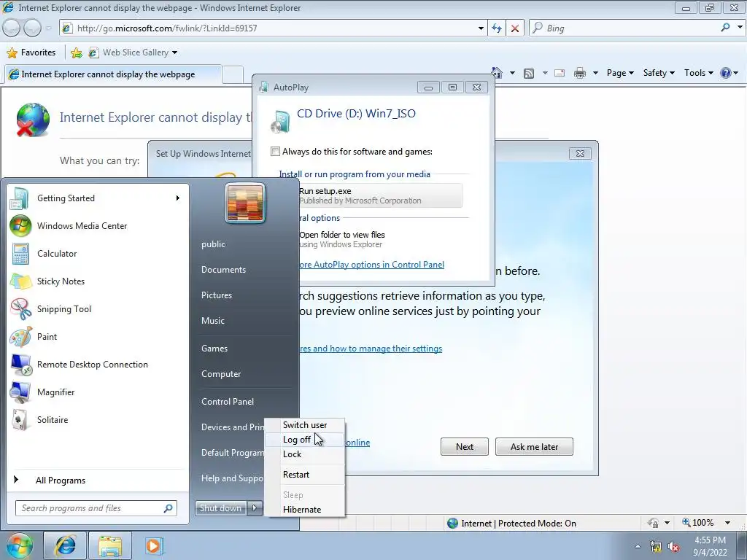Open the Safety menu
The height and width of the screenshot is (560, 747).
(x=659, y=73)
